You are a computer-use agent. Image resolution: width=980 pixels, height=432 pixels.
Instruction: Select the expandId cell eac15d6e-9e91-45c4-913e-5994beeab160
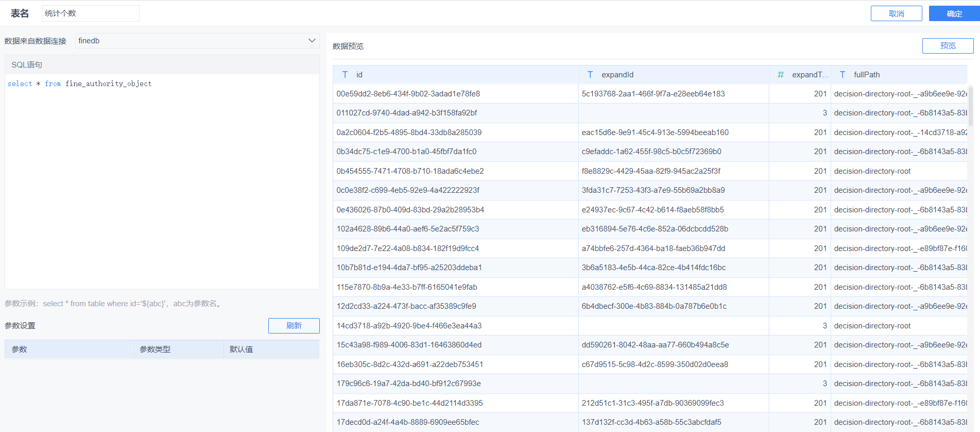[x=655, y=132]
